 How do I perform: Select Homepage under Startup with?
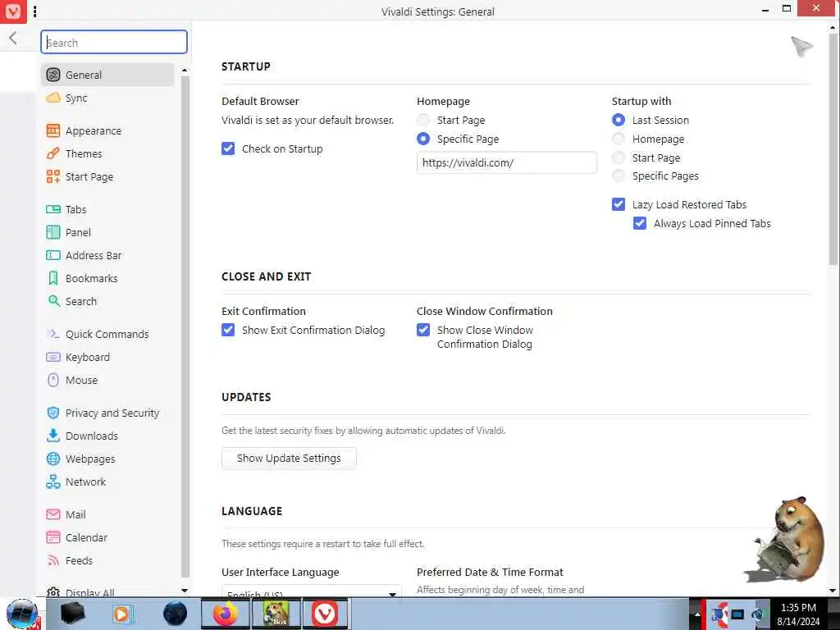[x=619, y=139]
